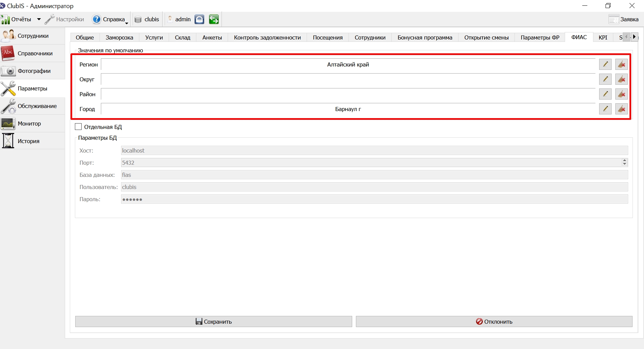Decrease the Порт value with down arrow
644x349 pixels.
(624, 165)
